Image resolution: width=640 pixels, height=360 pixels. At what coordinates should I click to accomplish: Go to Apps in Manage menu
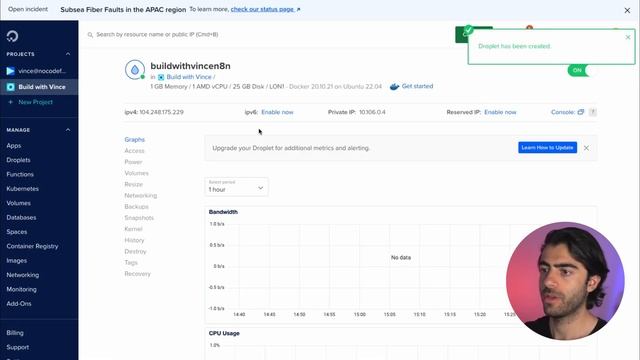(13, 146)
